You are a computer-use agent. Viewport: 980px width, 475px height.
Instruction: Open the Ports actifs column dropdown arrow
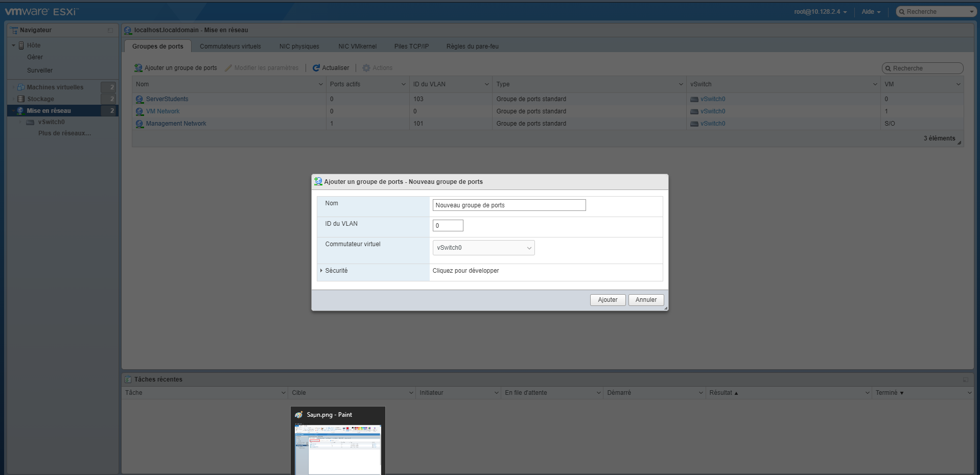point(404,84)
